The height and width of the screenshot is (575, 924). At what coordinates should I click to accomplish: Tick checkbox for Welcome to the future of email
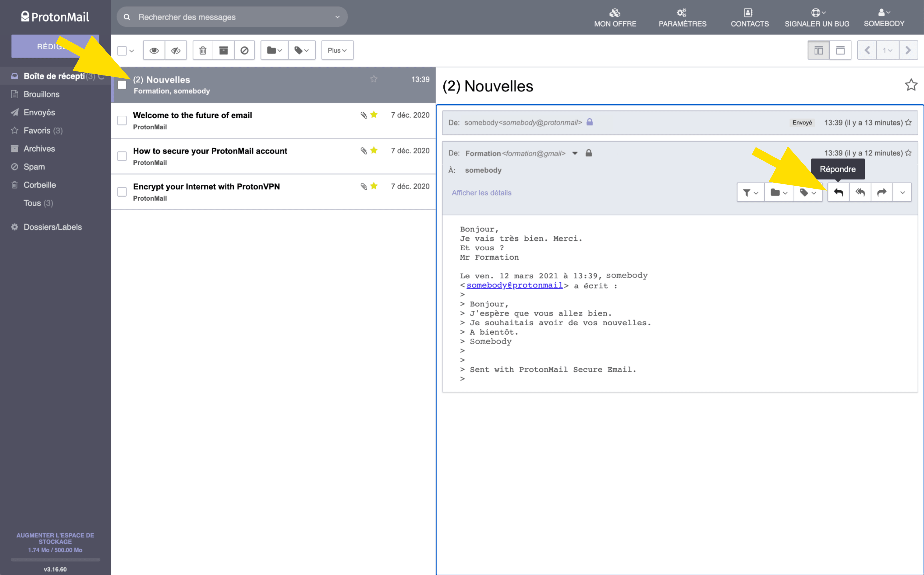122,121
